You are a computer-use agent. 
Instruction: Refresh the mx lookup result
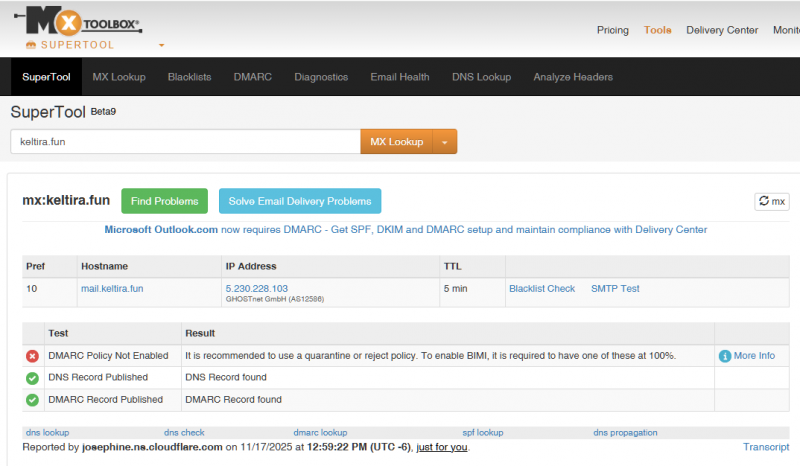[x=771, y=201]
